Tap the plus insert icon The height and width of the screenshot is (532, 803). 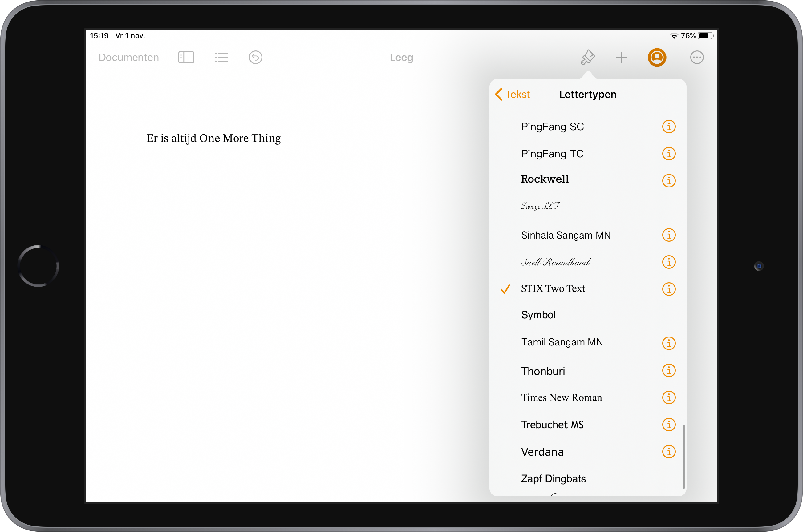[621, 57]
